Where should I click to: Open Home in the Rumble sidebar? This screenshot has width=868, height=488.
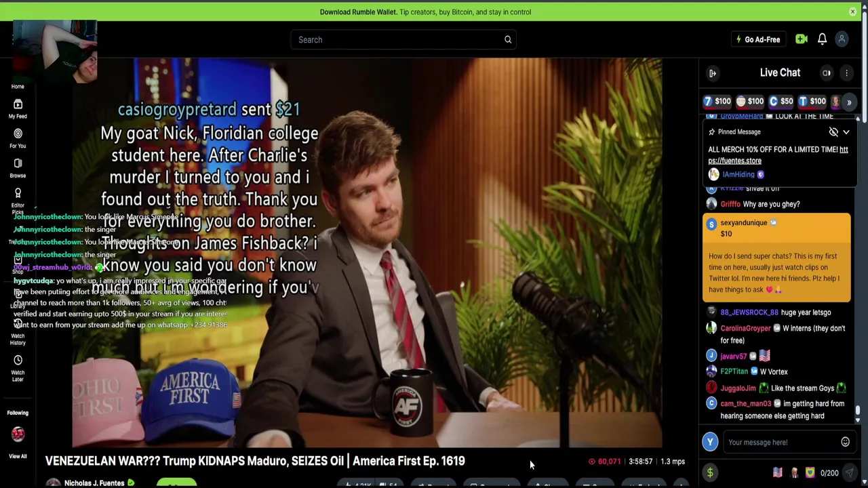pyautogui.click(x=18, y=86)
